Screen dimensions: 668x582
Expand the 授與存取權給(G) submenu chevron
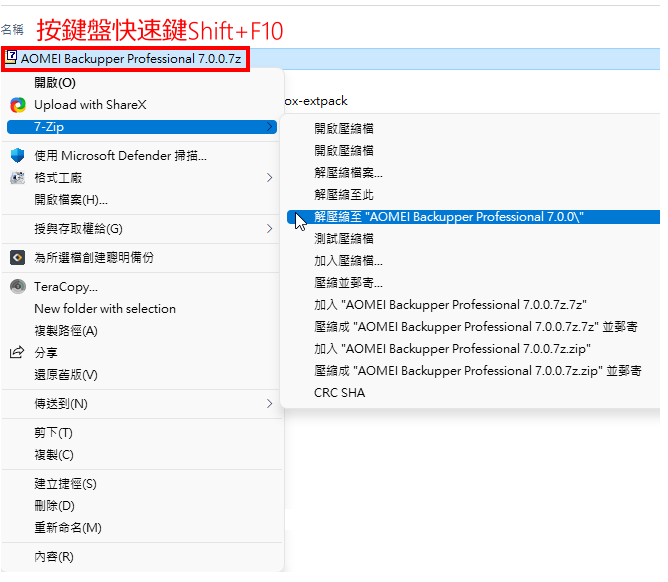point(269,229)
